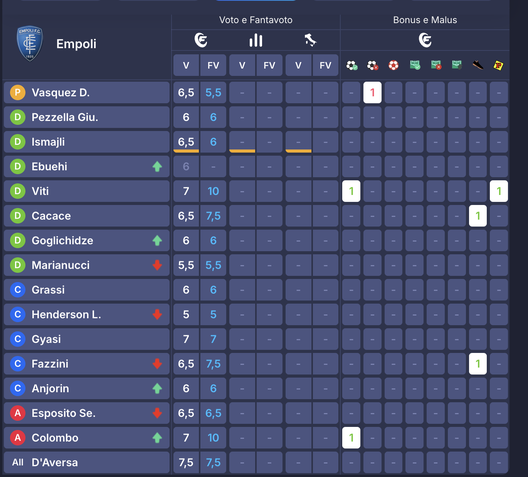The image size is (528, 477).
Task: Click the goals conceded ball icon
Action: click(372, 65)
